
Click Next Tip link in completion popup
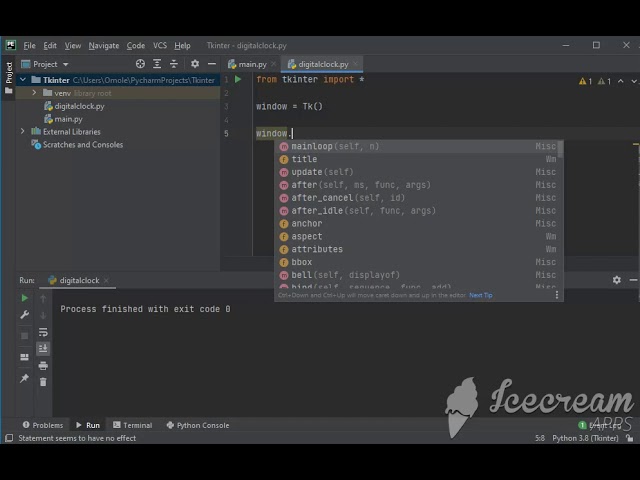480,295
